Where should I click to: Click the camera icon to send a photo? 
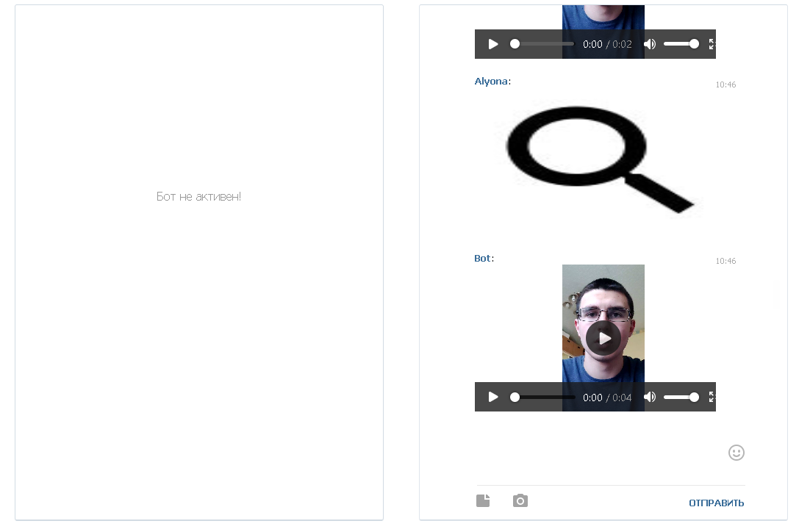click(x=520, y=500)
